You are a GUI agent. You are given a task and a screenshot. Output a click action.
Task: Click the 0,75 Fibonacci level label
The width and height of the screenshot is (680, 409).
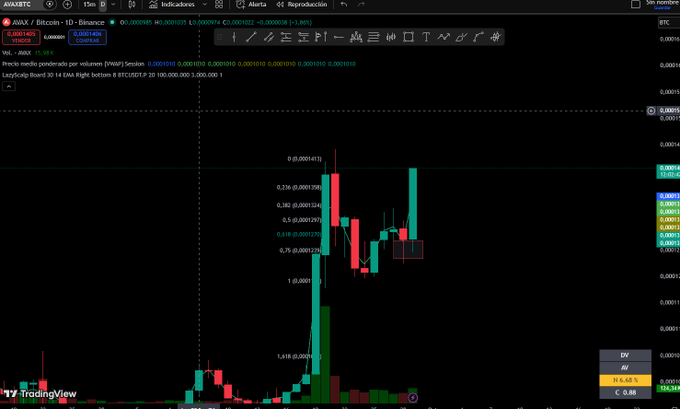pos(300,250)
